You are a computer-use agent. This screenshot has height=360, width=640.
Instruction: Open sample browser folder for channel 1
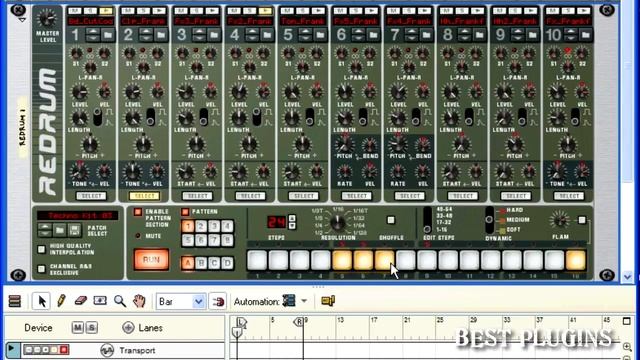pyautogui.click(x=108, y=36)
